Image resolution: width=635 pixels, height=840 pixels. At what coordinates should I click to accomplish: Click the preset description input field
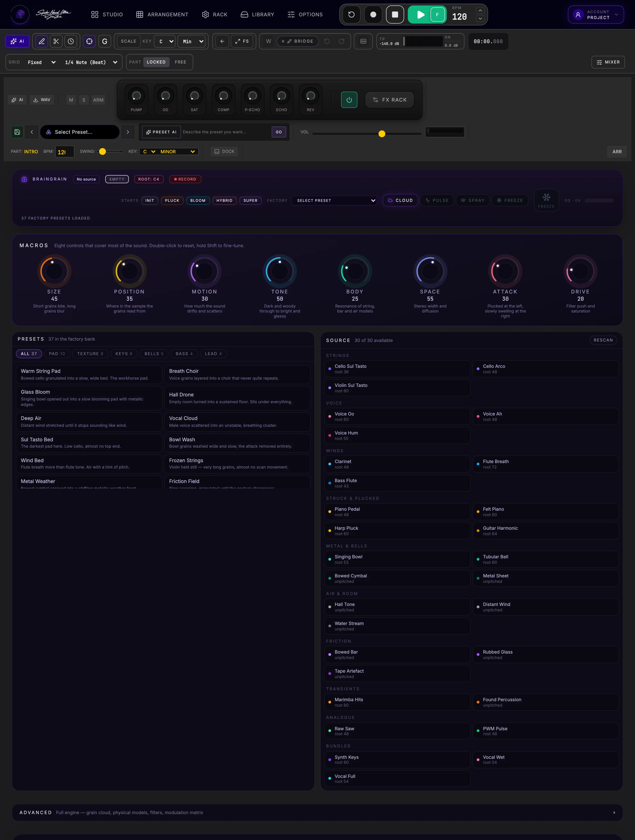[226, 132]
